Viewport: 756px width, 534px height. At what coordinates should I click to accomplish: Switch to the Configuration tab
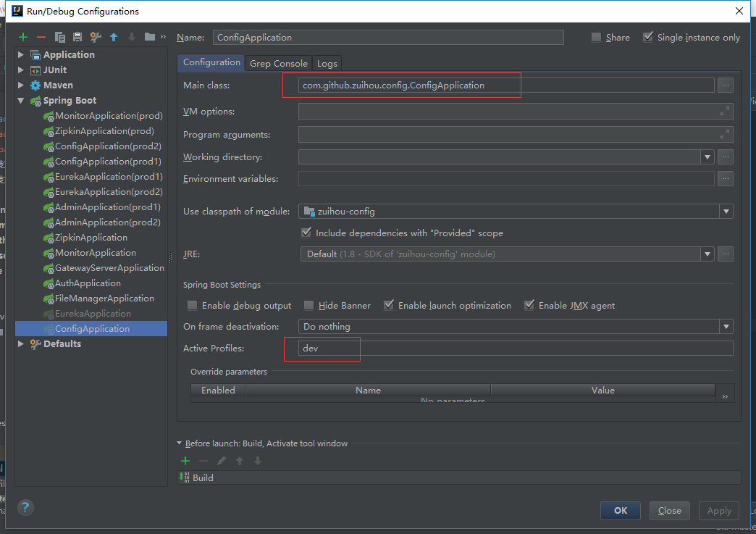pos(211,62)
